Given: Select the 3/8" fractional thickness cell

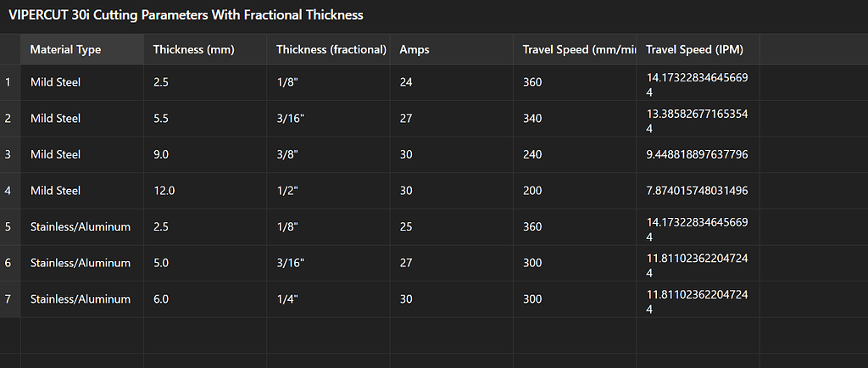Looking at the screenshot, I should point(287,155).
